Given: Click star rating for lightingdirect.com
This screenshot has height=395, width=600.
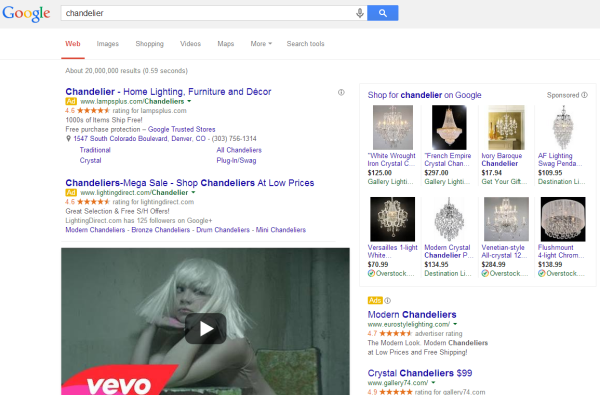Looking at the screenshot, I should [93, 202].
